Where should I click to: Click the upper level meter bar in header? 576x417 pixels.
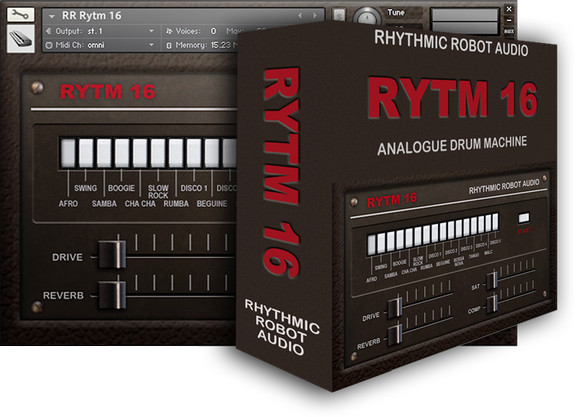(x=465, y=15)
